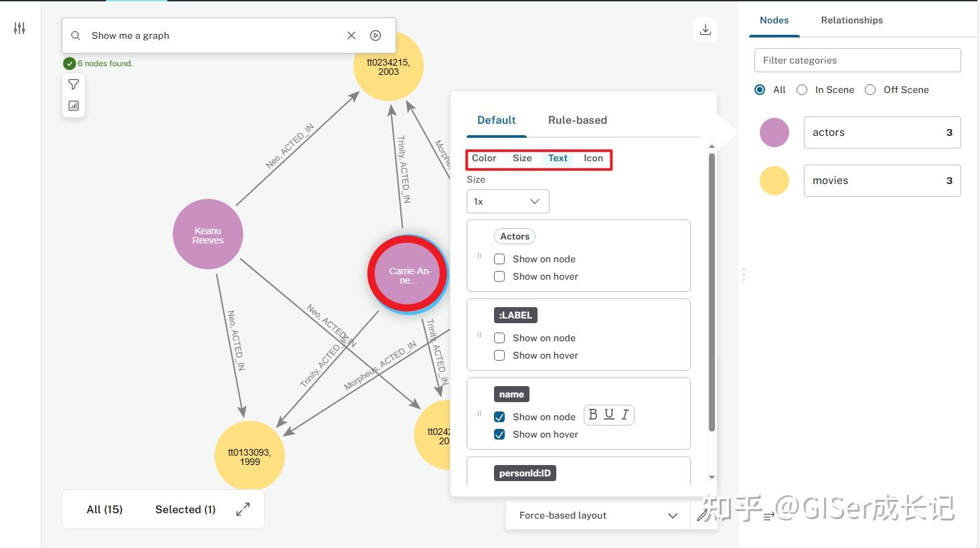Apply Bold formatting to the name caption

click(592, 415)
